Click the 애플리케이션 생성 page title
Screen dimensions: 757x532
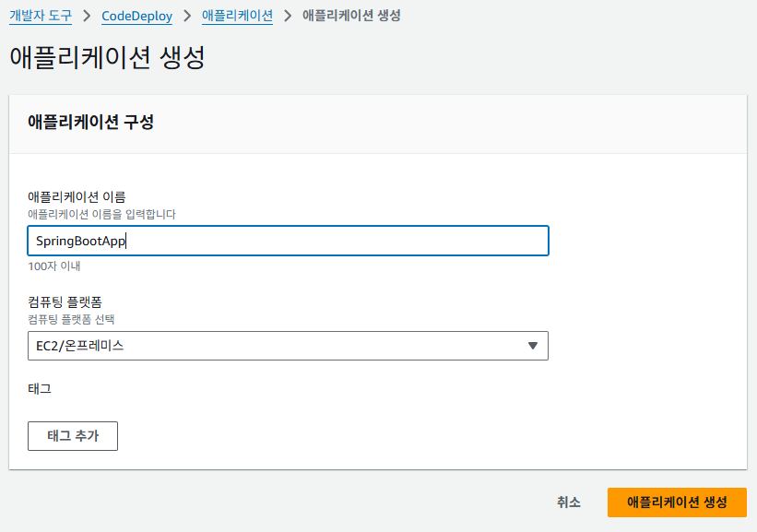pos(107,57)
